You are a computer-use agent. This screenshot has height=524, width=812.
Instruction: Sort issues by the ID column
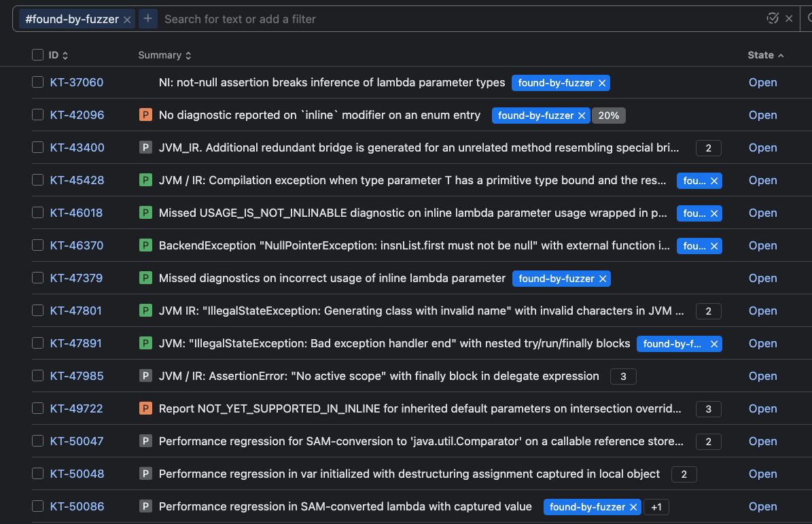(58, 55)
